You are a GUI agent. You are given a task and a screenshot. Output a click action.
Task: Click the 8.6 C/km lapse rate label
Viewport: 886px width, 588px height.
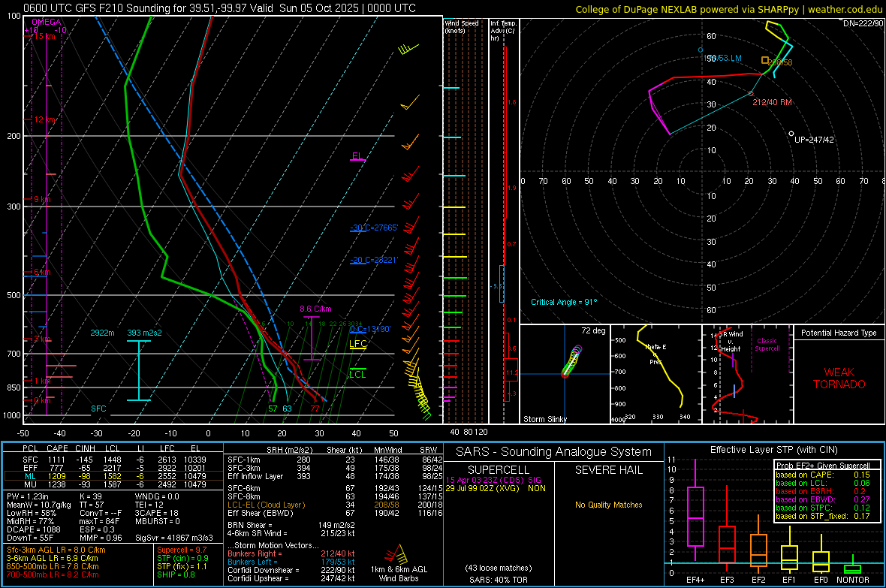315,309
